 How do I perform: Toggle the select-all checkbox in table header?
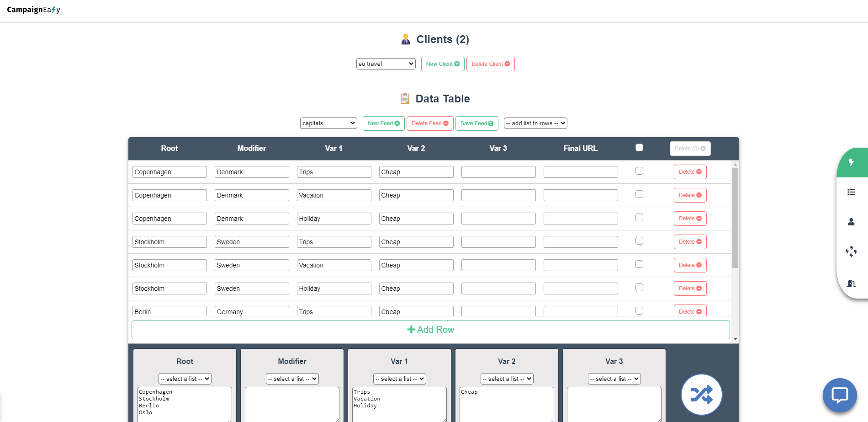(x=639, y=147)
